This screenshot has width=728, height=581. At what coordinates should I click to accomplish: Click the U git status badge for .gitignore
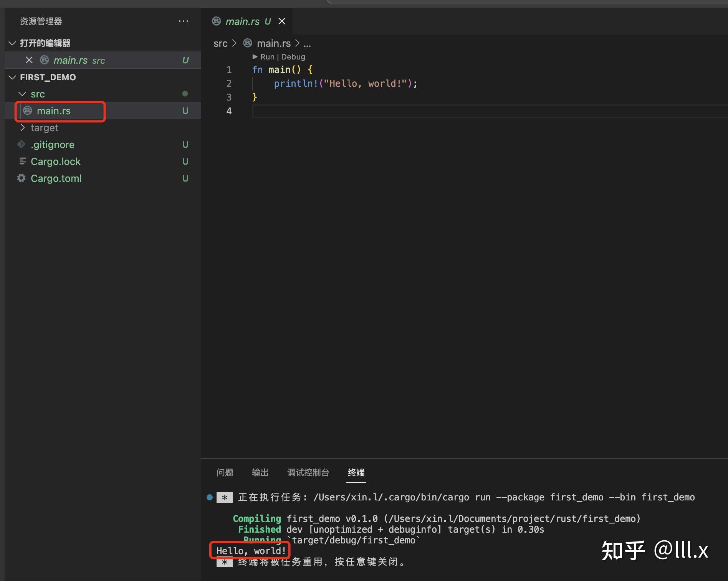coord(185,144)
